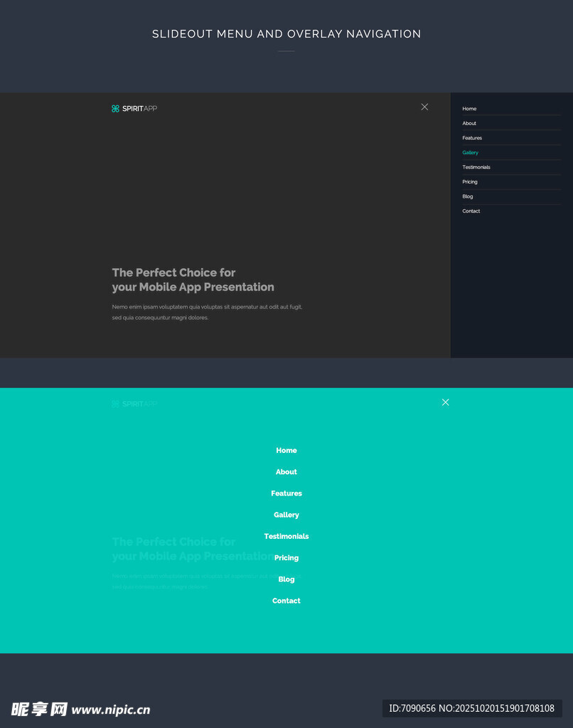This screenshot has width=573, height=728.
Task: Close the dark slideout menu with the X icon
Action: 424,107
